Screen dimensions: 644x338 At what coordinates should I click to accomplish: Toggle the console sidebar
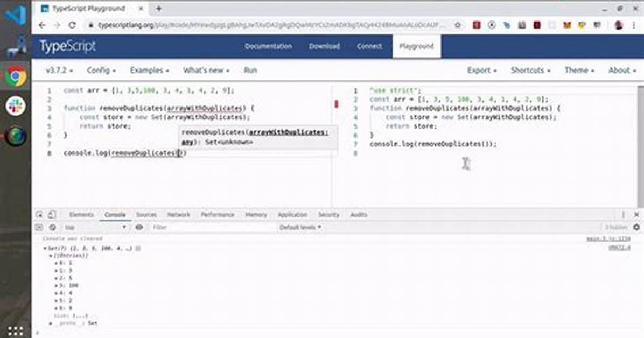click(39, 227)
